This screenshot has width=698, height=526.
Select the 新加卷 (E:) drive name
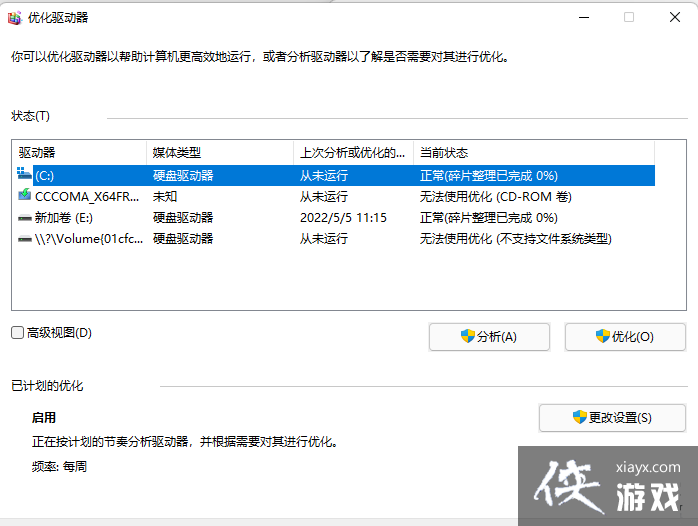pyautogui.click(x=64, y=218)
